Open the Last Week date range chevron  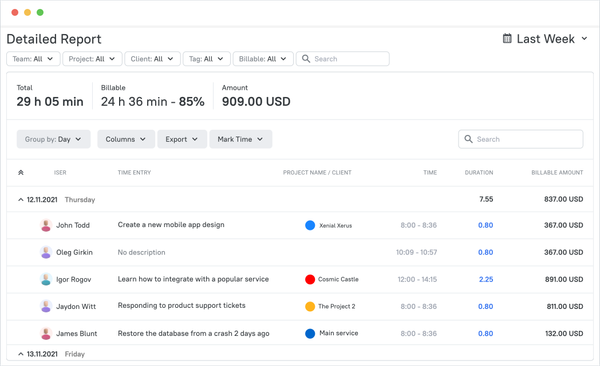(x=584, y=38)
